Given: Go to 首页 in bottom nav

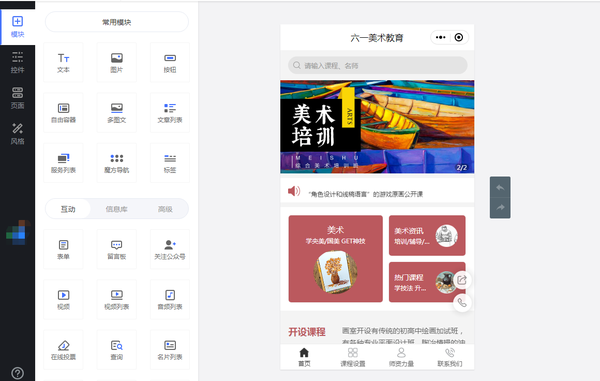Looking at the screenshot, I should [x=304, y=357].
